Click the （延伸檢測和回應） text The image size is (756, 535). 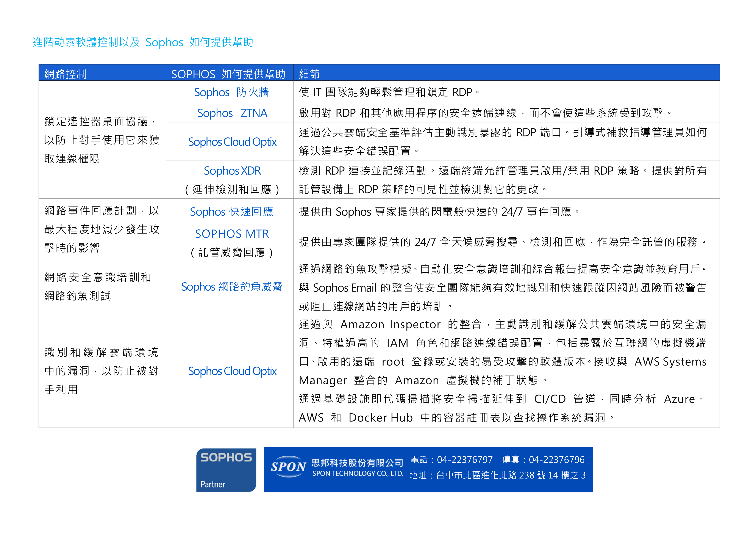[232, 189]
